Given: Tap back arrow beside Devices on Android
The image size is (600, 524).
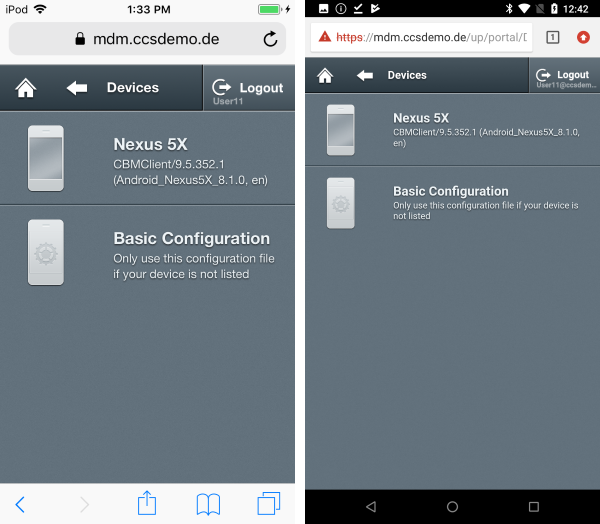Looking at the screenshot, I should pyautogui.click(x=365, y=75).
